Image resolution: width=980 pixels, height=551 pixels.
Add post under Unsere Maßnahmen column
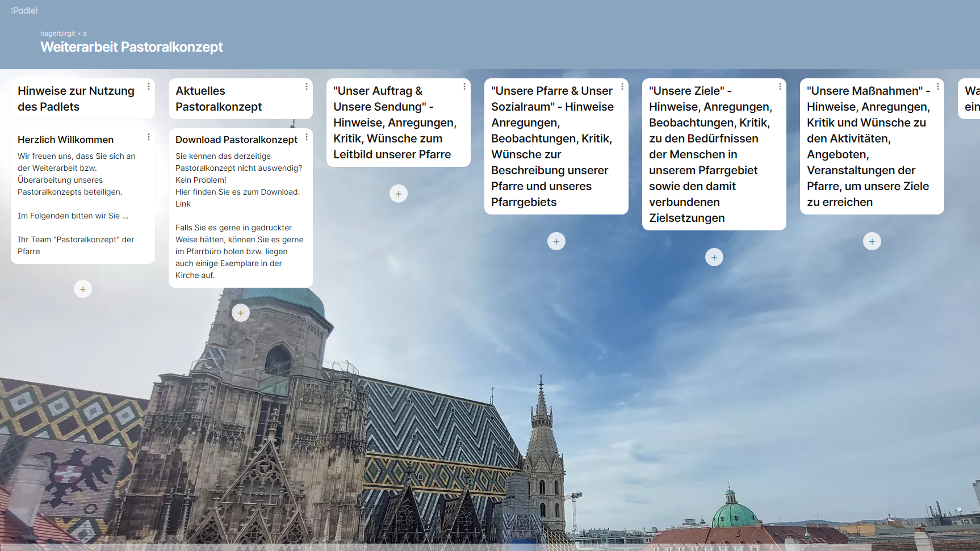click(872, 242)
